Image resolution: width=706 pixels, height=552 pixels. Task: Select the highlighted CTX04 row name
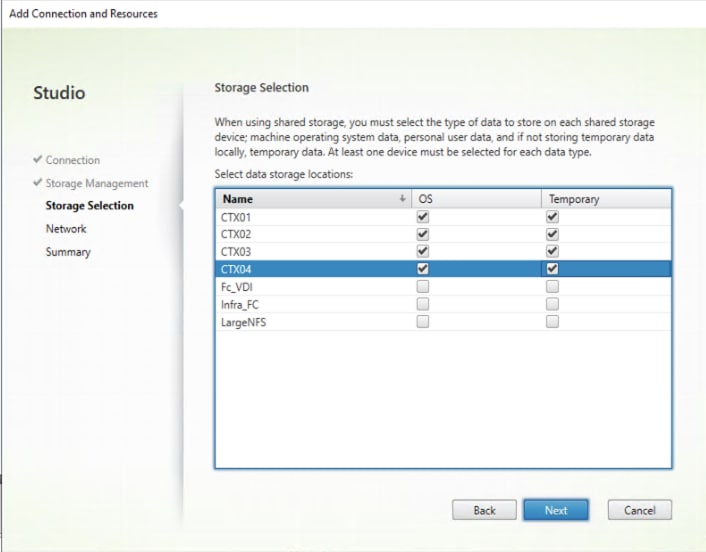(x=236, y=269)
